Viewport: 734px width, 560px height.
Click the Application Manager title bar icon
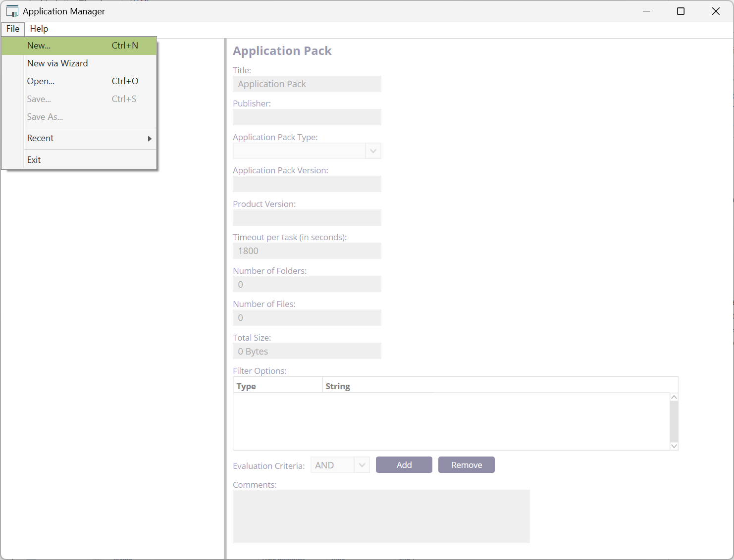click(x=12, y=11)
